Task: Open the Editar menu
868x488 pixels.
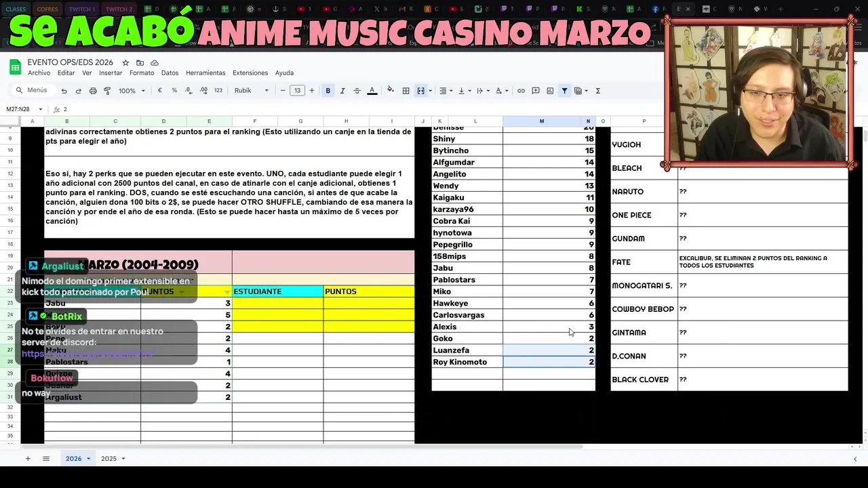Action: pyautogui.click(x=66, y=73)
